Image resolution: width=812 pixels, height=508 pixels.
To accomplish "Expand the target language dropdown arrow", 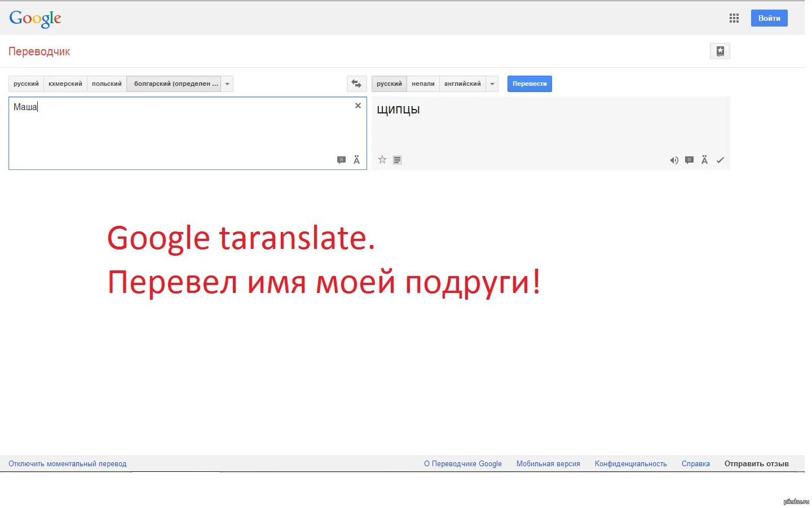I will pos(492,84).
